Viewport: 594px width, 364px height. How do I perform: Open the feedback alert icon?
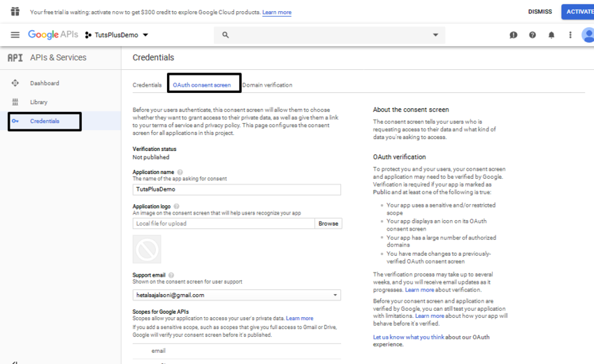coord(514,35)
